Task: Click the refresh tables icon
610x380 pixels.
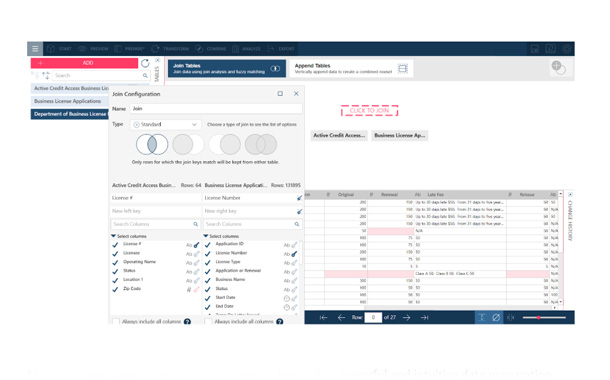Action: (145, 63)
